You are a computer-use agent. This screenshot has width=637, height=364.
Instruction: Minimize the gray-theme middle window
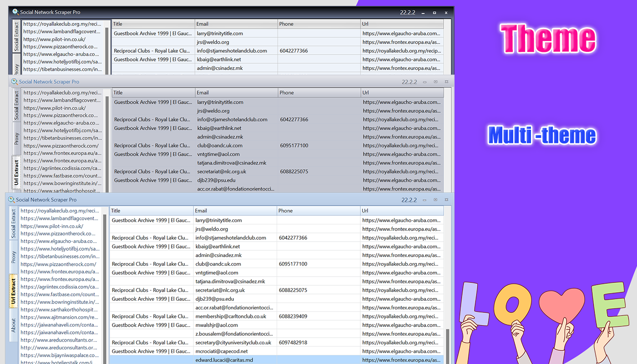point(425,82)
